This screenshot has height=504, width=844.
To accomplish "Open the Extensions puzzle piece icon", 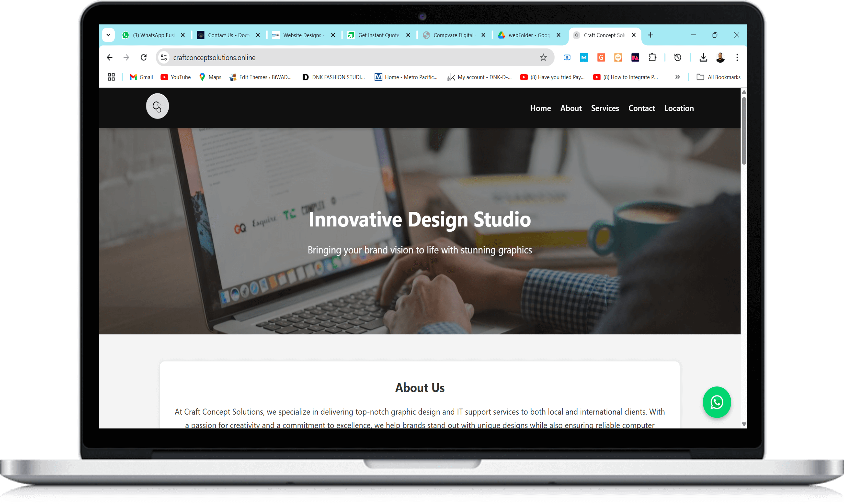I will 652,57.
